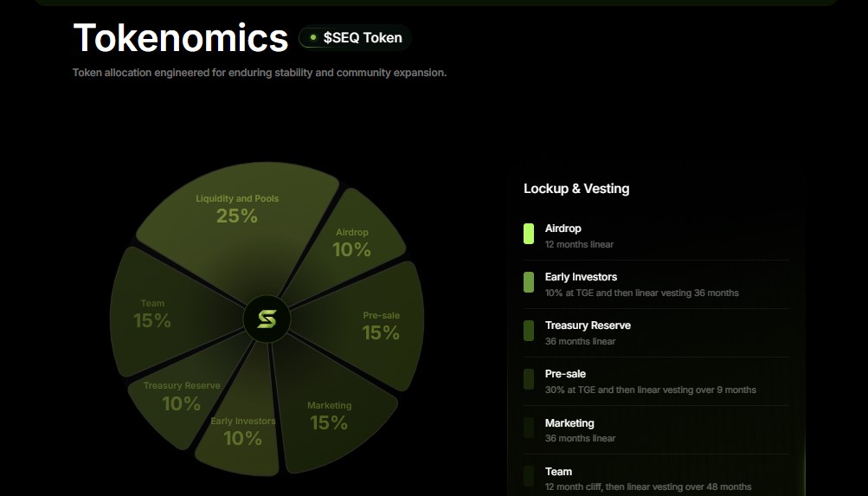Image resolution: width=868 pixels, height=496 pixels.
Task: Click '36 months linear' under Treasury Reserve
Action: point(580,342)
